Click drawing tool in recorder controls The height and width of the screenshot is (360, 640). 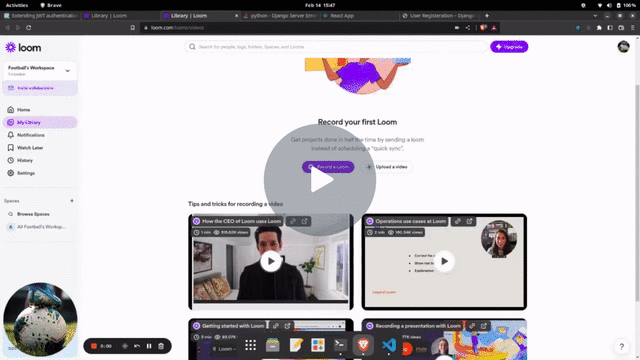tap(125, 346)
